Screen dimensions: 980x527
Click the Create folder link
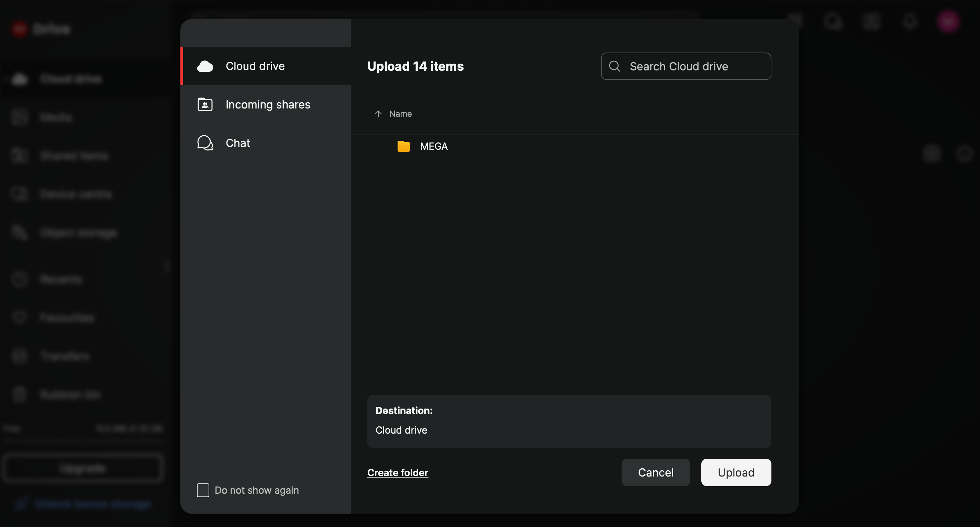(x=398, y=473)
